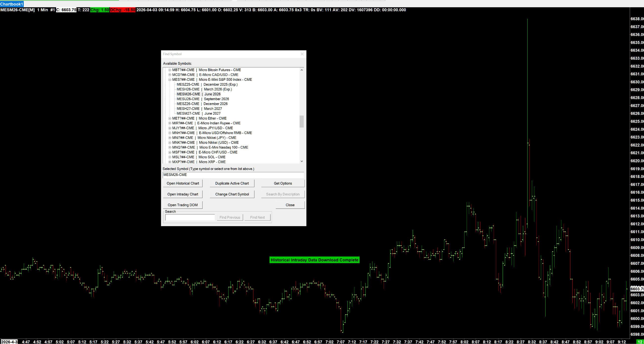Click the Open Historical Chart button

[x=183, y=184]
